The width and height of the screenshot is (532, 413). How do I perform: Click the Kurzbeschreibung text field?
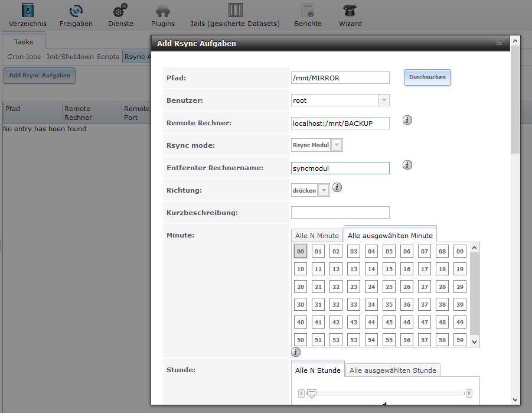tap(340, 213)
